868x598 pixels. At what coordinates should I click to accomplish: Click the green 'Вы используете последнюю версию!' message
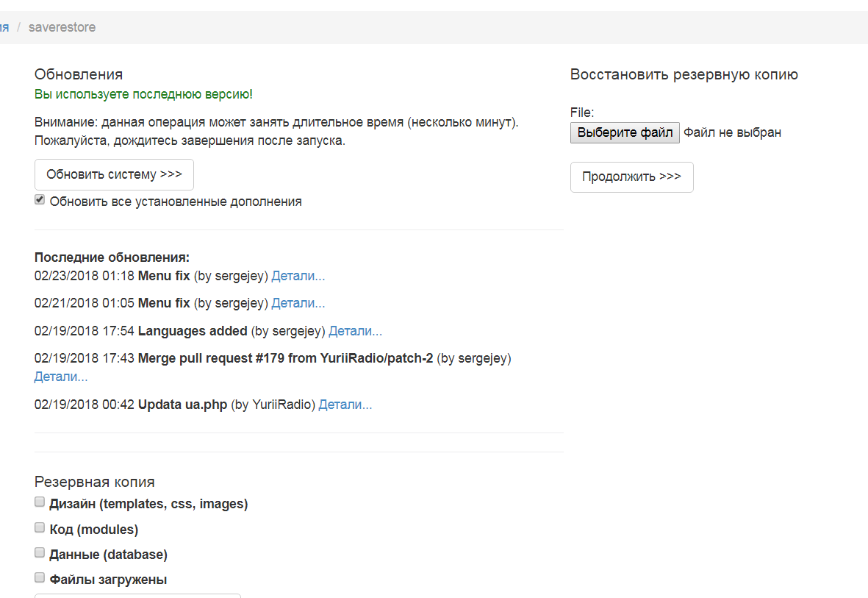(143, 94)
